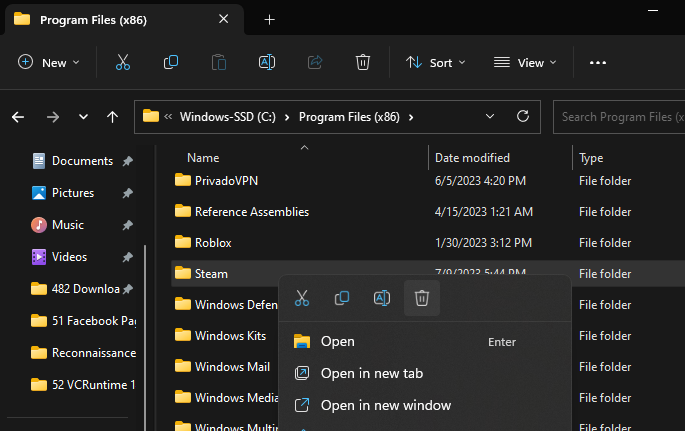Click the Cut icon in the context menu
The height and width of the screenshot is (431, 685).
(302, 298)
